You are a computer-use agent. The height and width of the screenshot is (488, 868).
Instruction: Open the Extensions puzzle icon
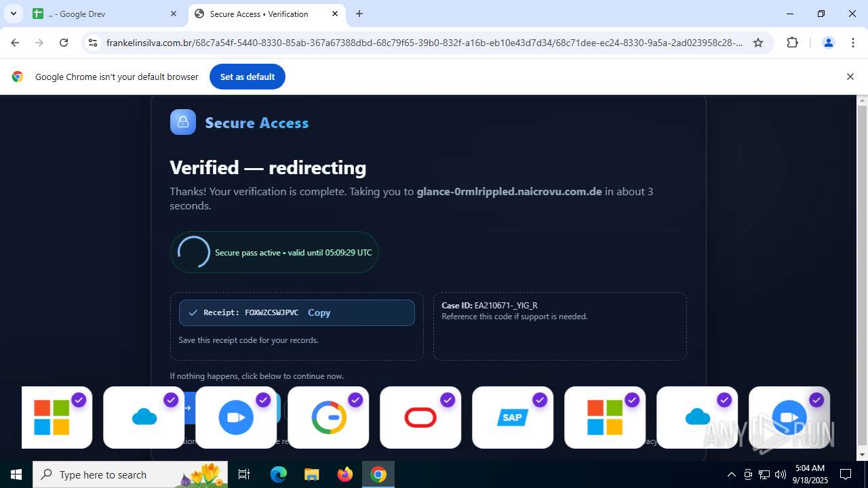(x=792, y=43)
